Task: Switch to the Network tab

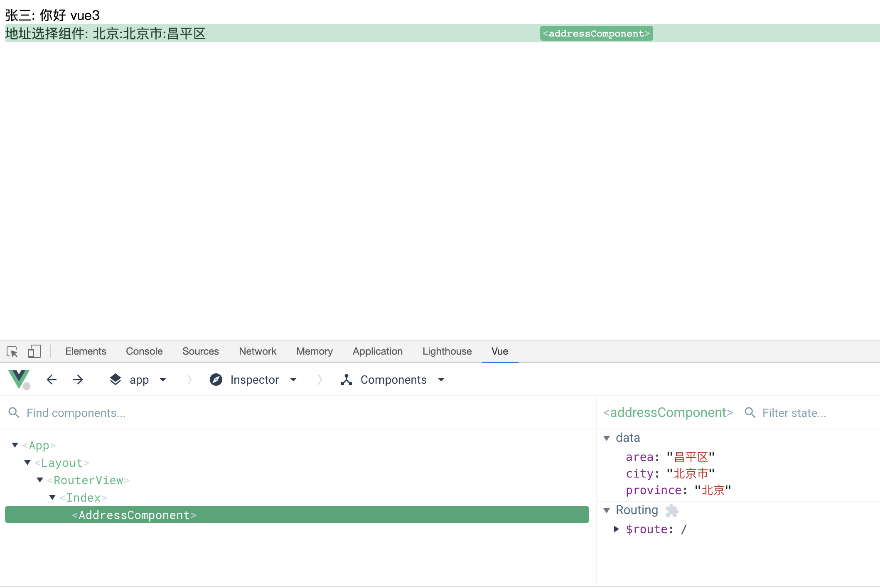Action: (257, 351)
